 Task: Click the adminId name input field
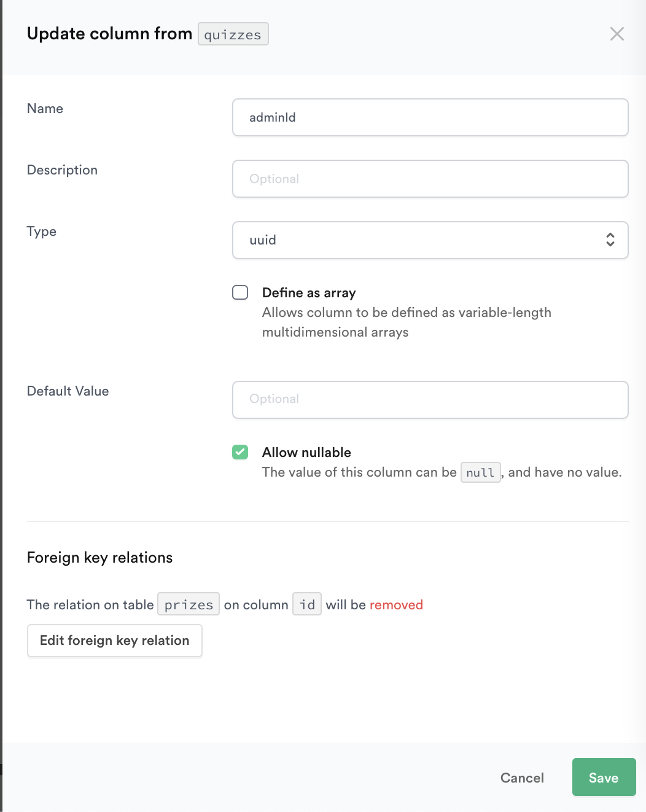430,117
